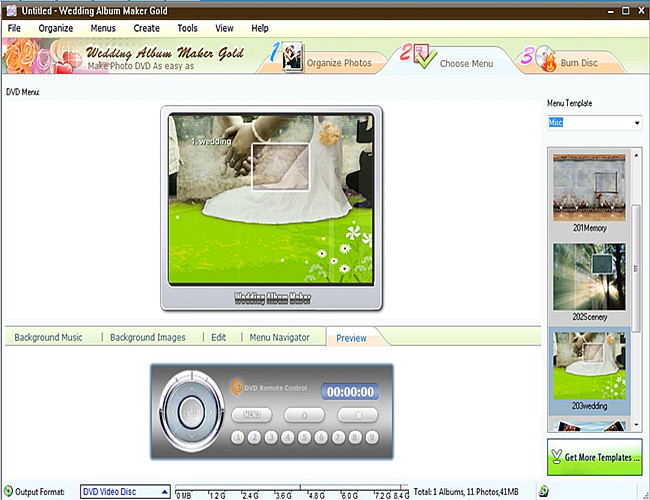
Task: Click the left arrow on remote dial
Action: [172, 413]
